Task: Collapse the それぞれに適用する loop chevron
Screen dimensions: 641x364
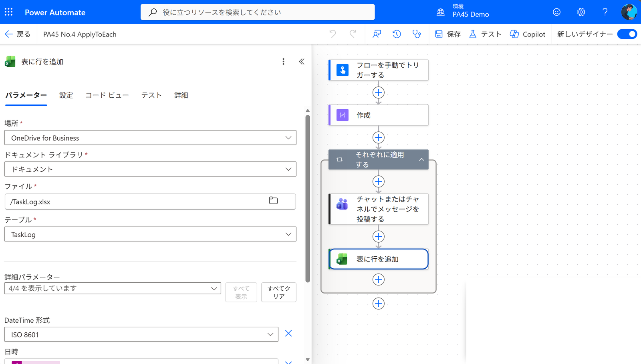Action: click(421, 159)
